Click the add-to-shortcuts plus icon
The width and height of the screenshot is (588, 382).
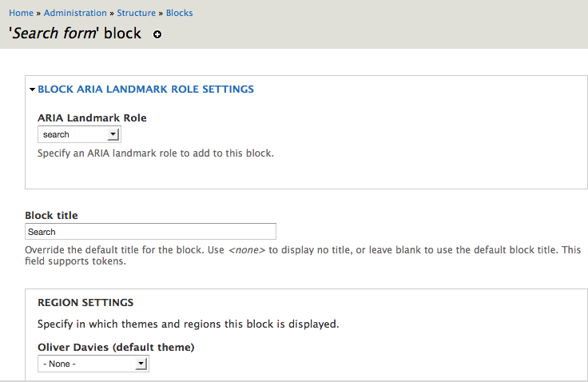tap(157, 34)
